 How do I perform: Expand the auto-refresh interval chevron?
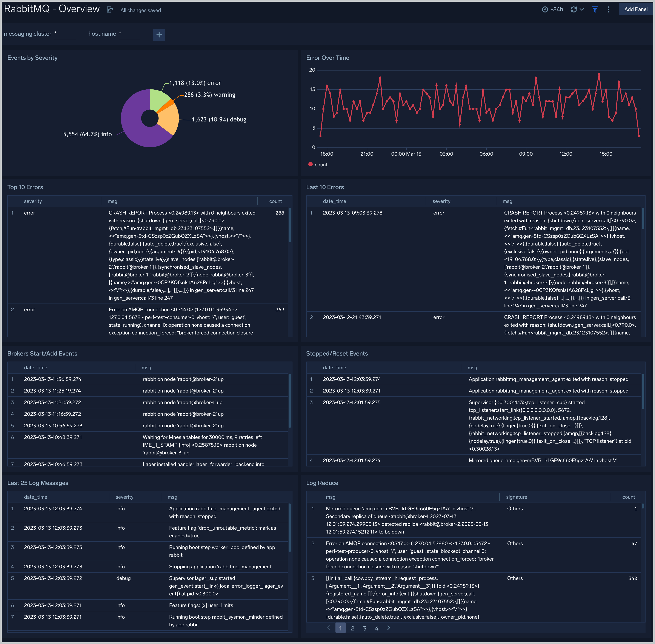582,9
